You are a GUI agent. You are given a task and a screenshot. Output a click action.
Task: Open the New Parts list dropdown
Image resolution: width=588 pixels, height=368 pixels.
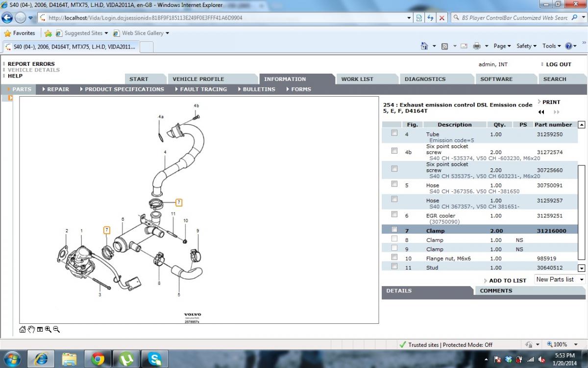click(560, 280)
